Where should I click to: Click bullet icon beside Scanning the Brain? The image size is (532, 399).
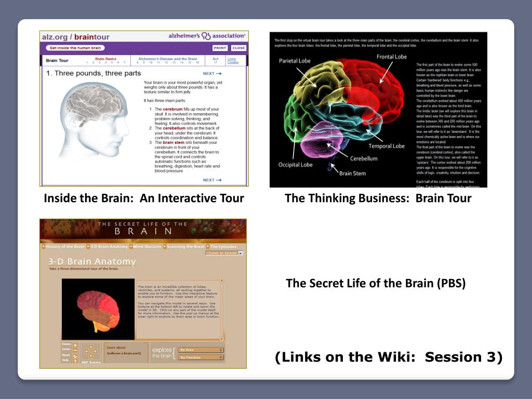click(165, 246)
